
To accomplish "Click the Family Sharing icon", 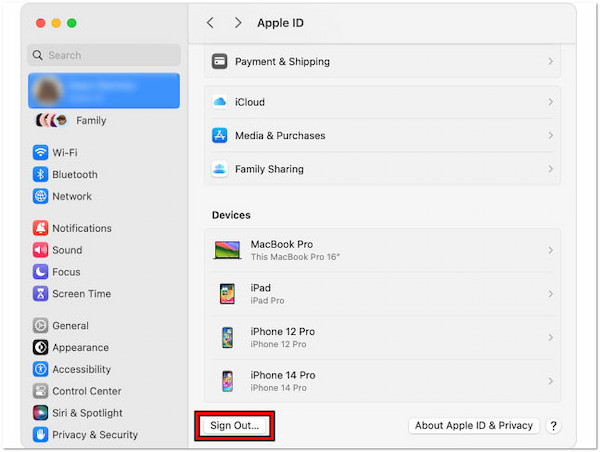I will 220,169.
